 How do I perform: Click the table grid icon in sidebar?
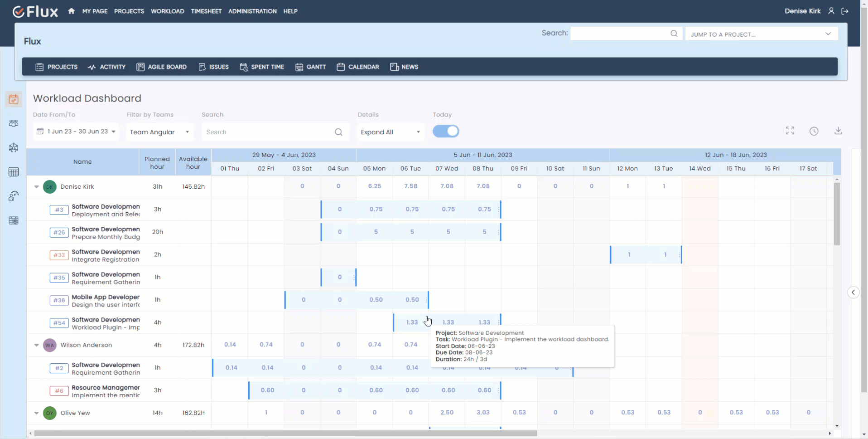pyautogui.click(x=14, y=172)
